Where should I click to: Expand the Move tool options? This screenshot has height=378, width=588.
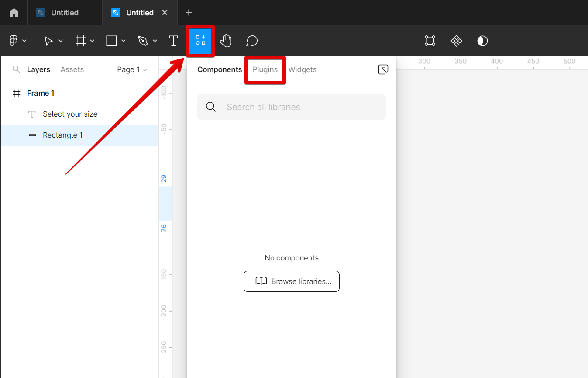click(61, 41)
